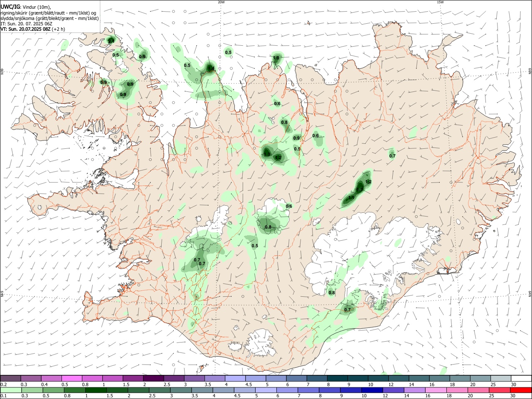Screen dimensions: 532x399
Task: Click the 'rigning/skúrir' legend description line
Action: tap(48, 13)
